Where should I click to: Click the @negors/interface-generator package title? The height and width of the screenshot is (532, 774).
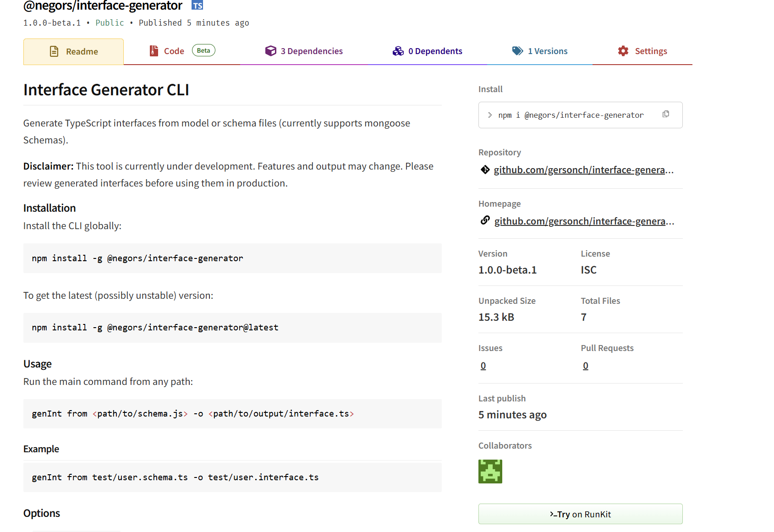(x=103, y=5)
